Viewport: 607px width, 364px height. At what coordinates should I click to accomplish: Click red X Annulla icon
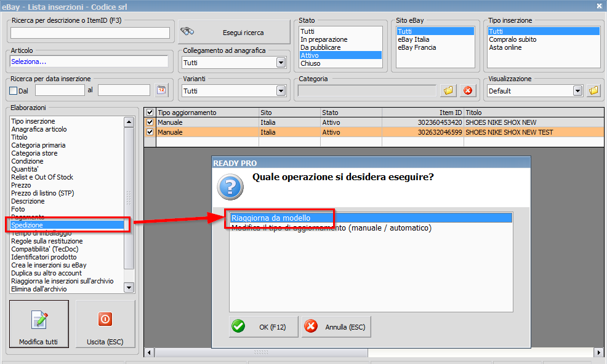click(311, 326)
